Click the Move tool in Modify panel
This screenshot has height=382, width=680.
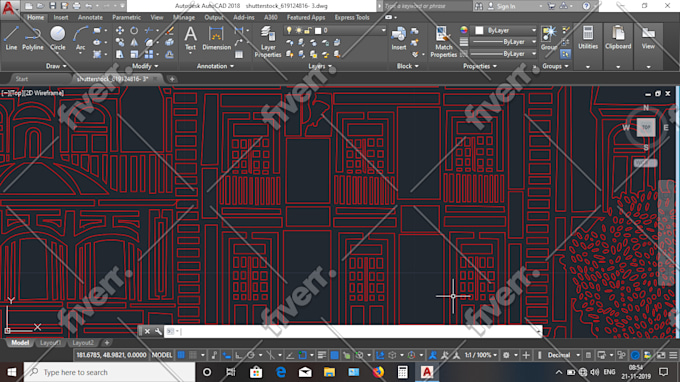[120, 30]
